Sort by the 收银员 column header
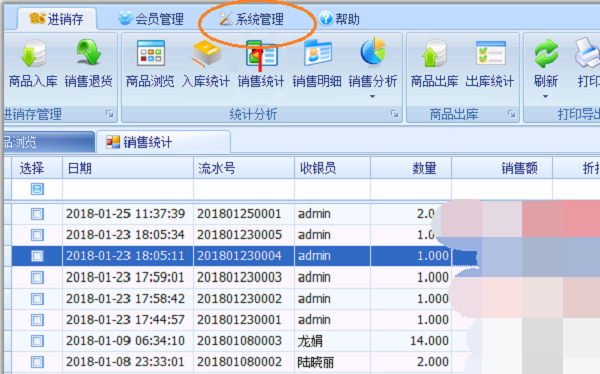The image size is (600, 374). point(333,168)
